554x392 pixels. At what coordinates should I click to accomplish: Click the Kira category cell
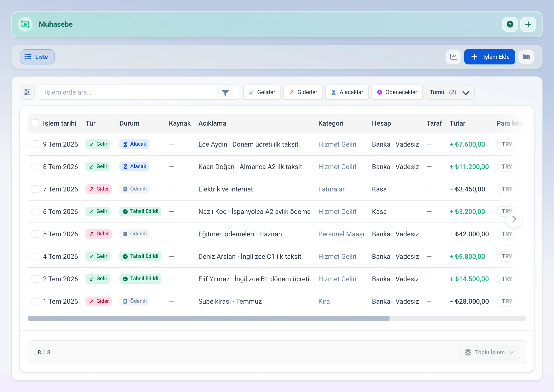(x=324, y=302)
